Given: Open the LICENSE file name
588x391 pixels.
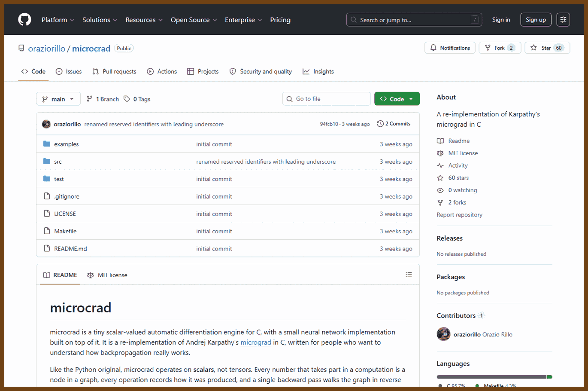Looking at the screenshot, I should (x=65, y=214).
